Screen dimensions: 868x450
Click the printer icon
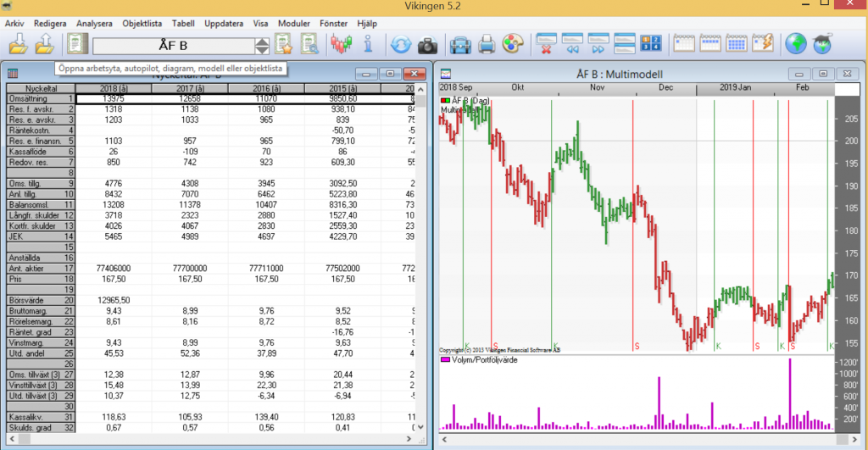[487, 44]
